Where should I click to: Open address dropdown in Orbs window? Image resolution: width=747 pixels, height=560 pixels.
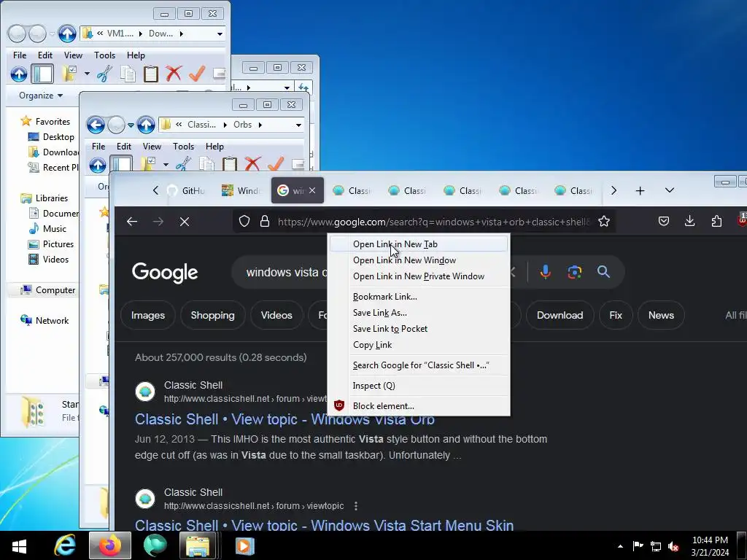[298, 125]
